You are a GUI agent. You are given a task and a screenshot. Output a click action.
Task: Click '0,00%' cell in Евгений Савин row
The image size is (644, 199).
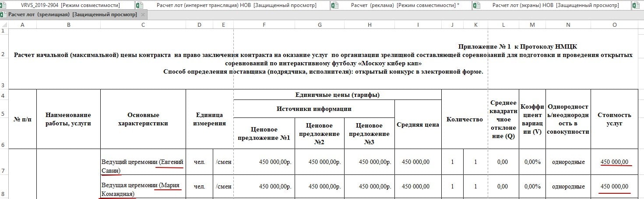pyautogui.click(x=532, y=162)
